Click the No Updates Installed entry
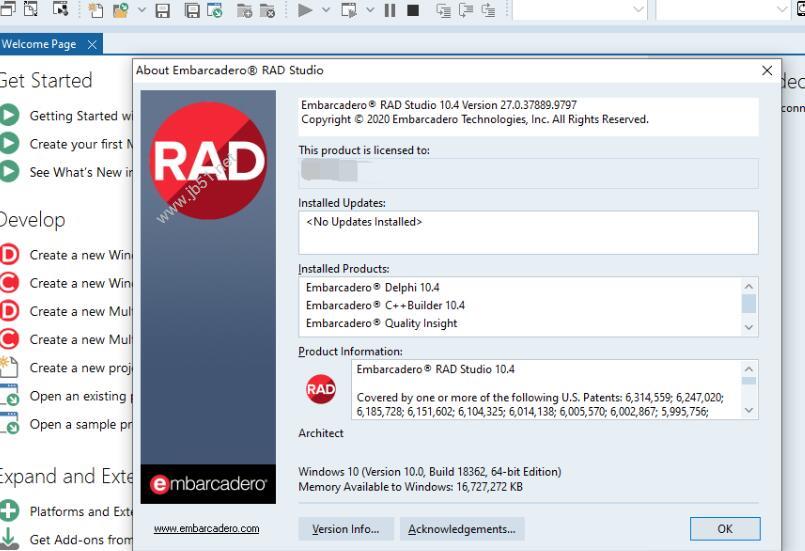The height and width of the screenshot is (551, 805). 364,222
